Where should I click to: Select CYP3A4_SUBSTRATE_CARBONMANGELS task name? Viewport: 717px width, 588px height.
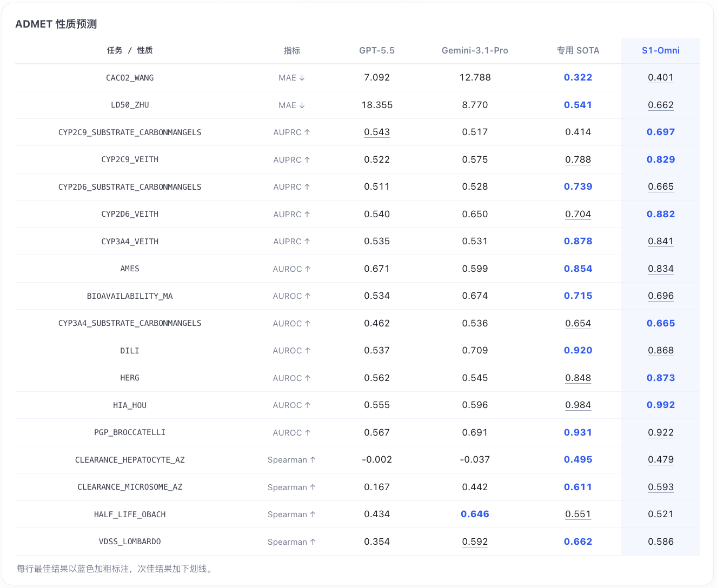point(130,323)
